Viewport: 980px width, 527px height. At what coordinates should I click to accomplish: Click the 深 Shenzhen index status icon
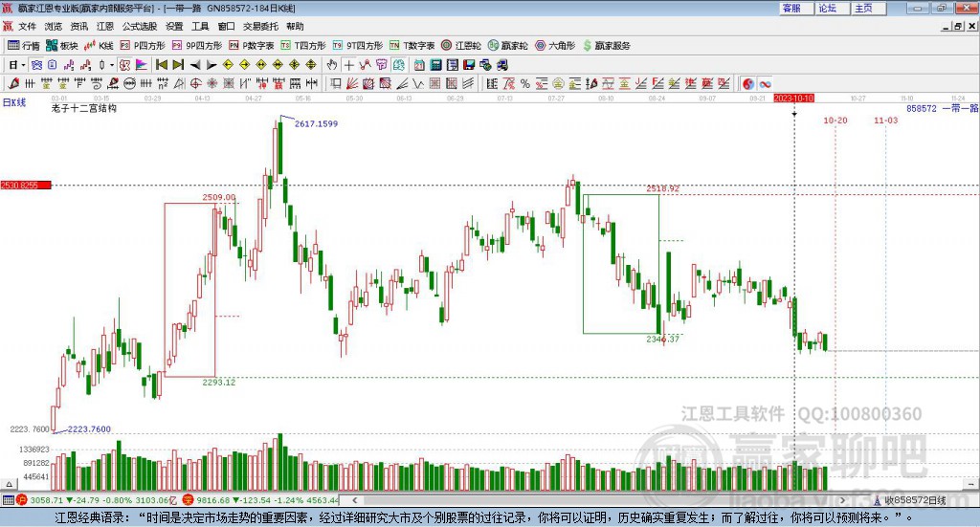189,500
